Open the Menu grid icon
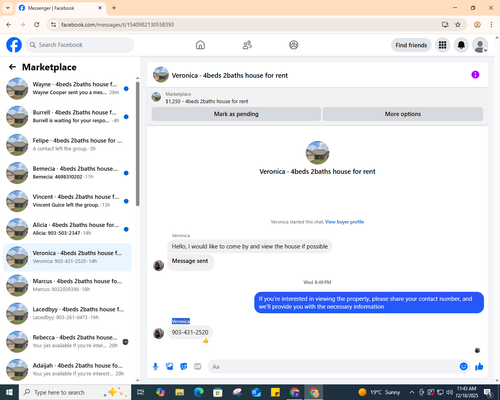Screen dimensions: 500x400 442,45
